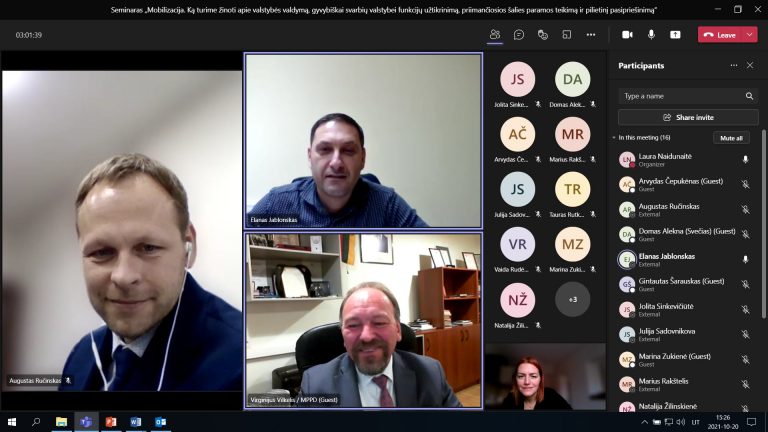
Task: Click the MR avatar tile for Marius
Action: coord(573,134)
